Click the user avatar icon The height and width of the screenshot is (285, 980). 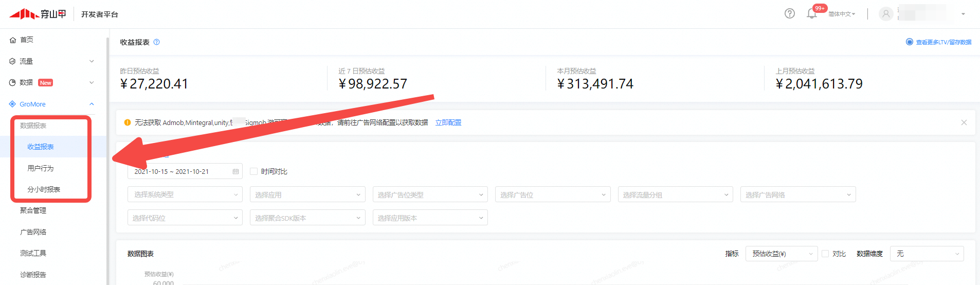tap(885, 14)
